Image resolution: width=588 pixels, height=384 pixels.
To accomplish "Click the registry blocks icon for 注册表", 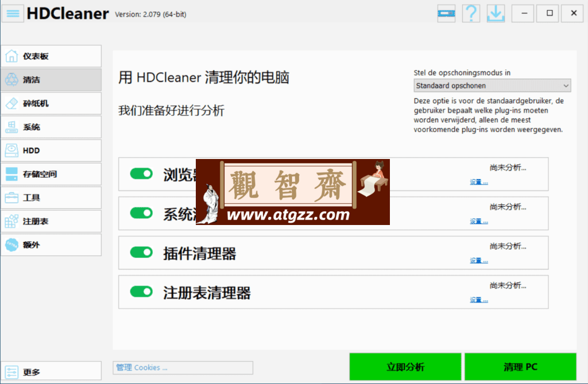I will tap(11, 221).
